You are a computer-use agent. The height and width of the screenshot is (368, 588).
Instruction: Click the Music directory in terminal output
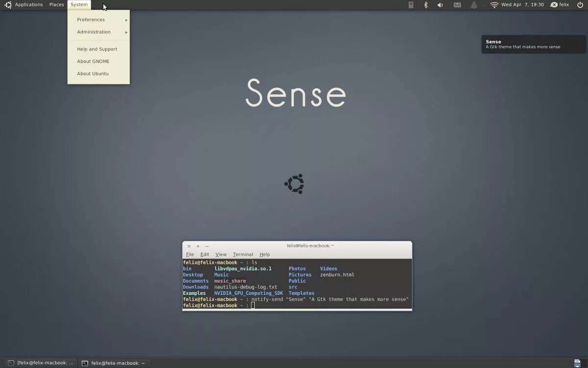click(x=221, y=275)
